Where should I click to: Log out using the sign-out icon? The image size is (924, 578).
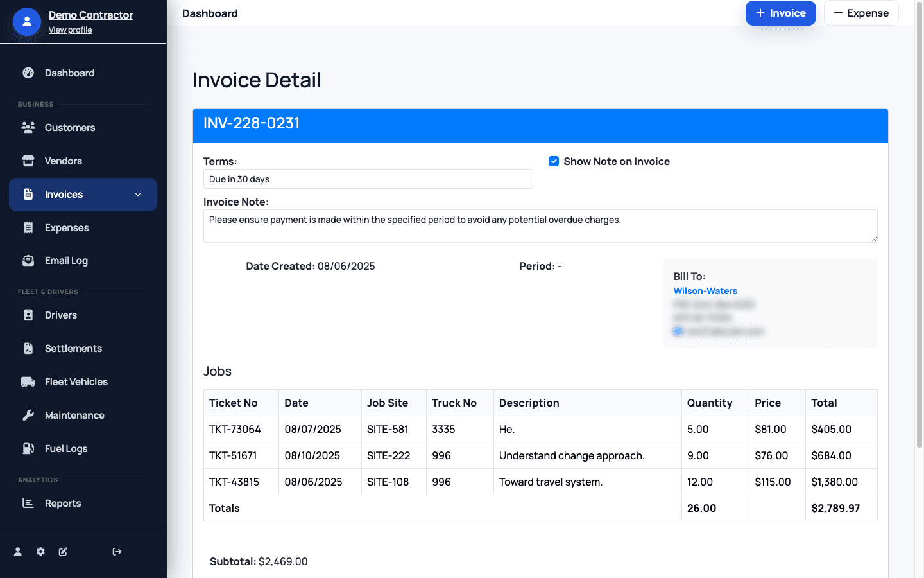click(x=117, y=552)
